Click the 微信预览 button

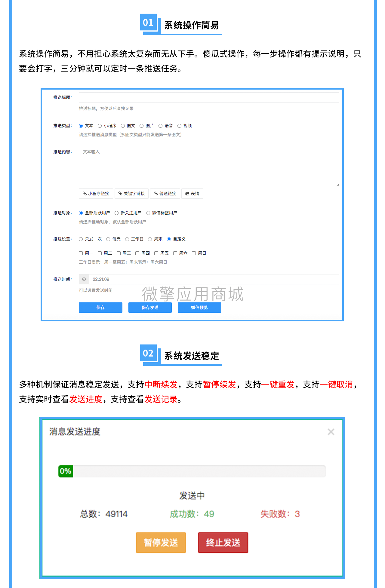[199, 308]
